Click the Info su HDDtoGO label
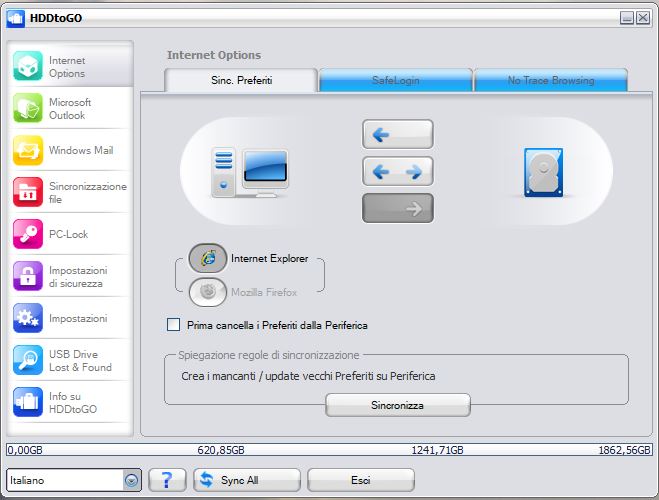The height and width of the screenshot is (500, 659). tap(73, 403)
